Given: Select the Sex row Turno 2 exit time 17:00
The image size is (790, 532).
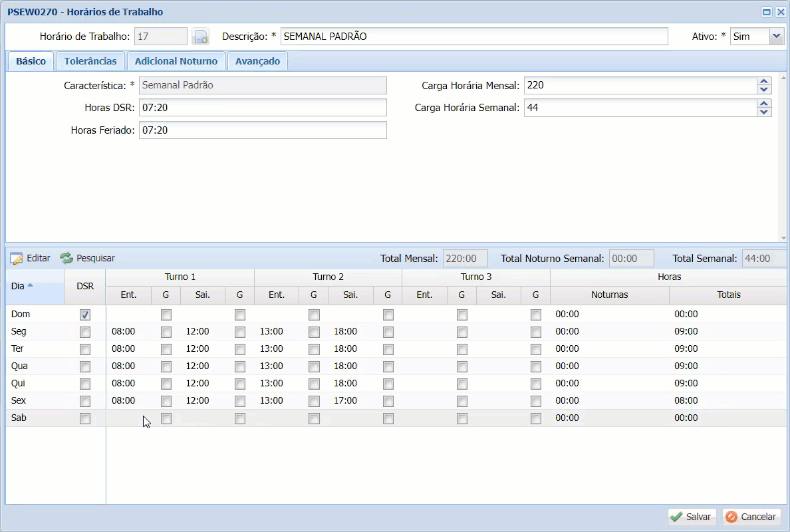Looking at the screenshot, I should pos(345,401).
